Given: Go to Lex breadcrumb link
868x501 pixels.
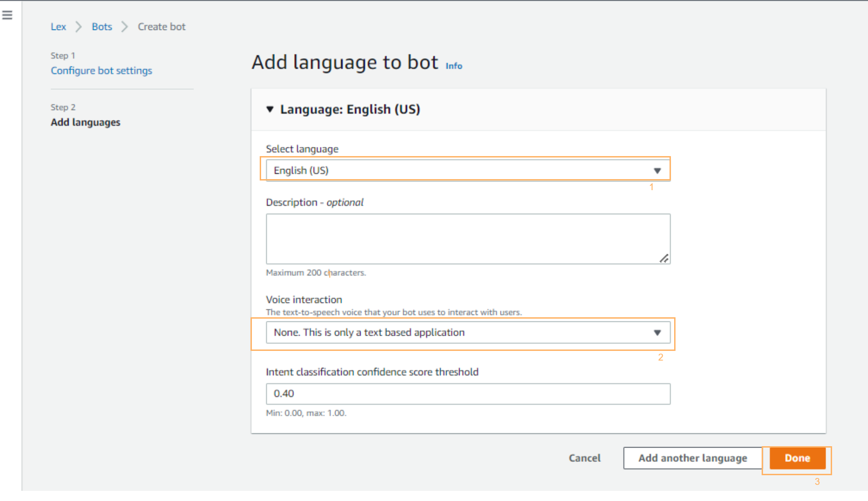Looking at the screenshot, I should [x=58, y=27].
